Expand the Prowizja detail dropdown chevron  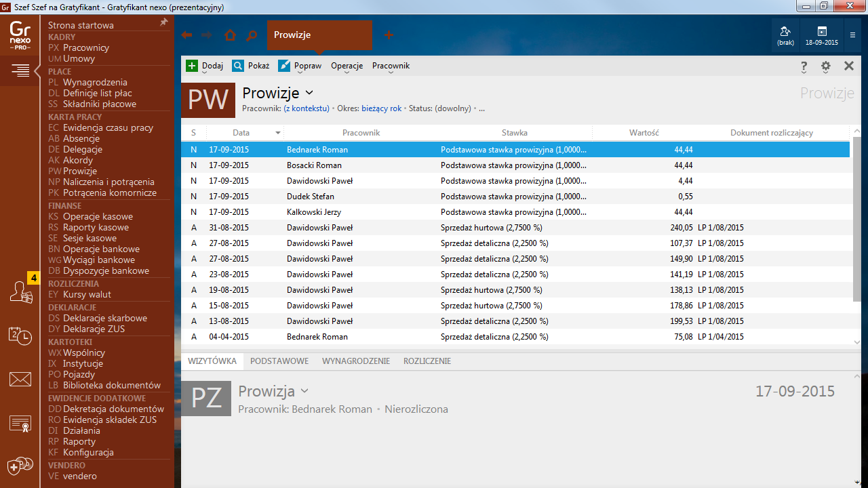(x=304, y=391)
